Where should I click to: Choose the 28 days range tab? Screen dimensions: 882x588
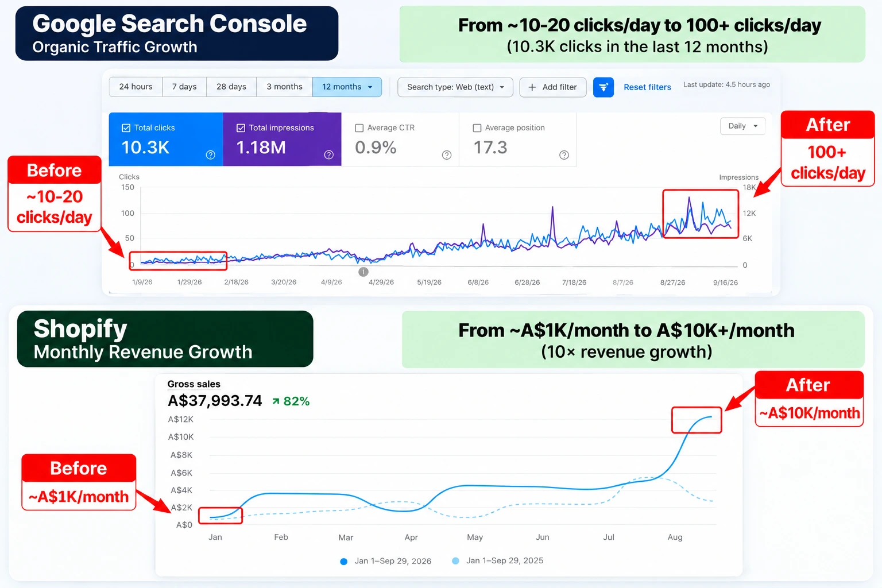(231, 87)
